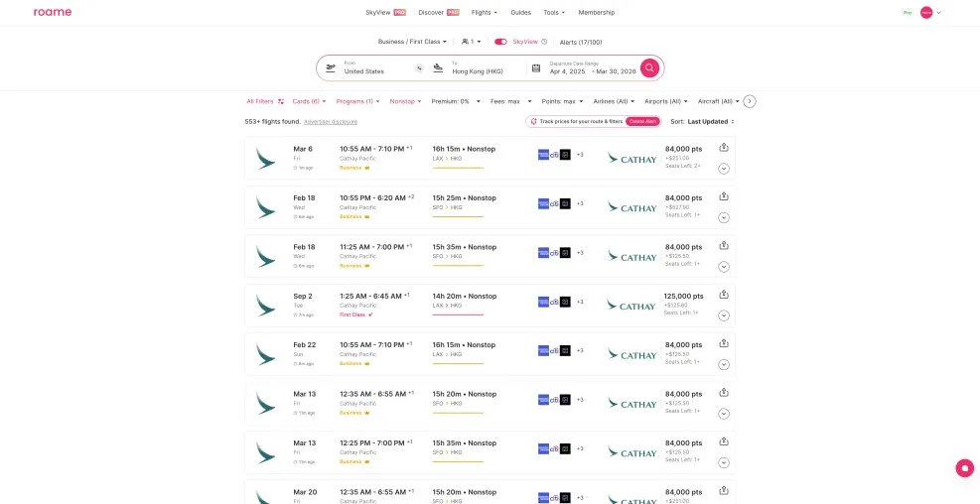
Task: Open the Advertiser disclosure link
Action: (331, 121)
